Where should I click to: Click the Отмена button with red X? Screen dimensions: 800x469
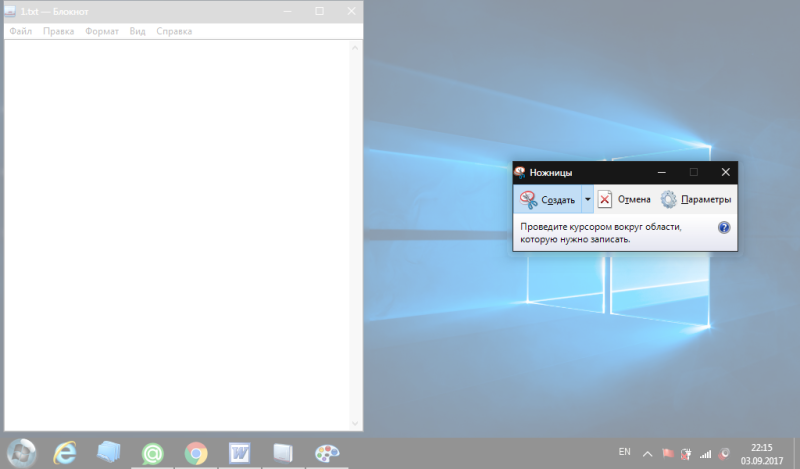(624, 200)
